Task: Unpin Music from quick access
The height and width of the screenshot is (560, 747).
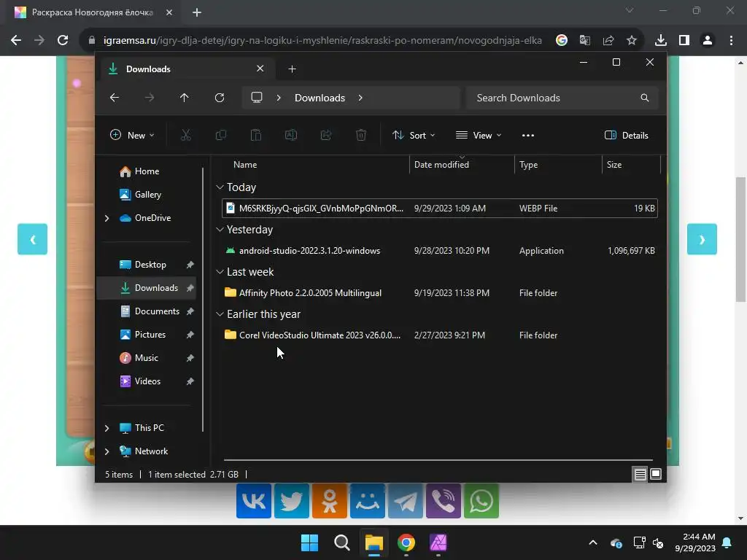Action: [x=190, y=358]
